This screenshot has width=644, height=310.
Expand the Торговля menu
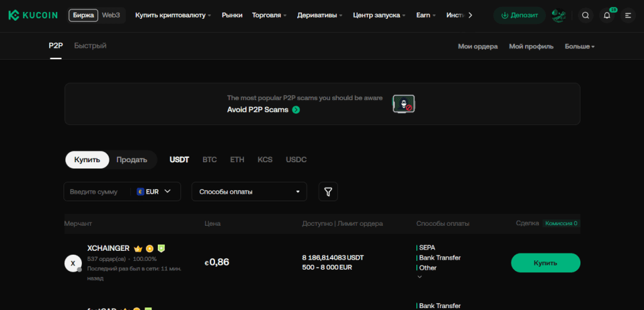[x=269, y=16]
